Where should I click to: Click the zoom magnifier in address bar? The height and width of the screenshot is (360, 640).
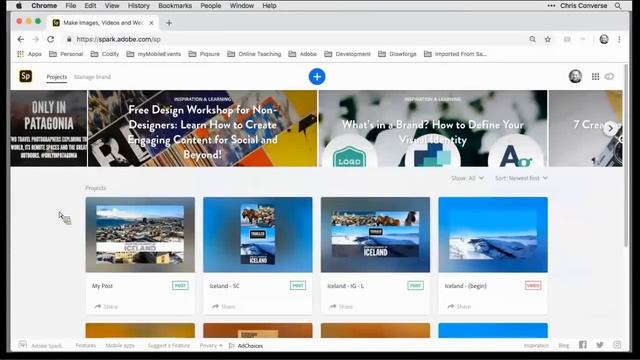[x=532, y=39]
